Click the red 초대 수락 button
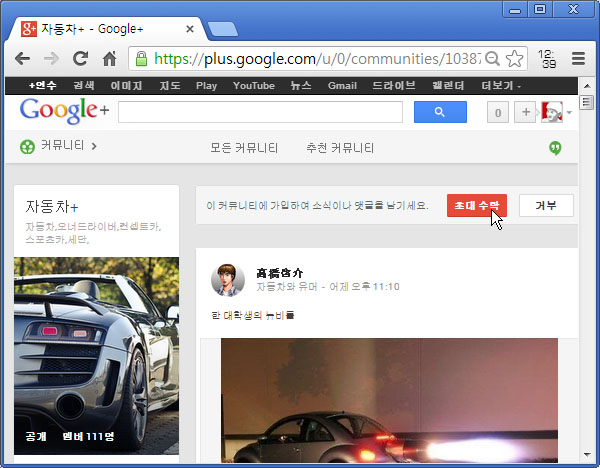 (477, 205)
